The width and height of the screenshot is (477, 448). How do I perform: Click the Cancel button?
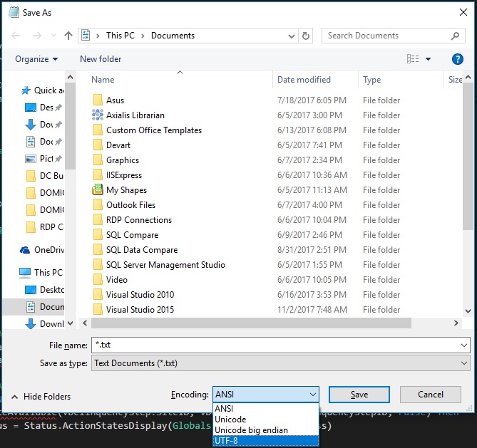431,395
